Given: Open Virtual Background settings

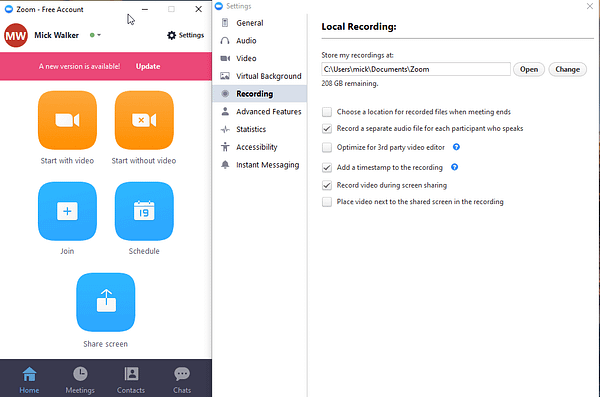Looking at the screenshot, I should click(x=260, y=76).
